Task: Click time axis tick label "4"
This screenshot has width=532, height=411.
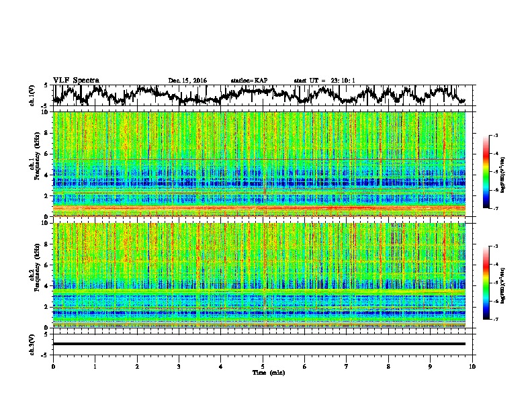Action: 220,367
